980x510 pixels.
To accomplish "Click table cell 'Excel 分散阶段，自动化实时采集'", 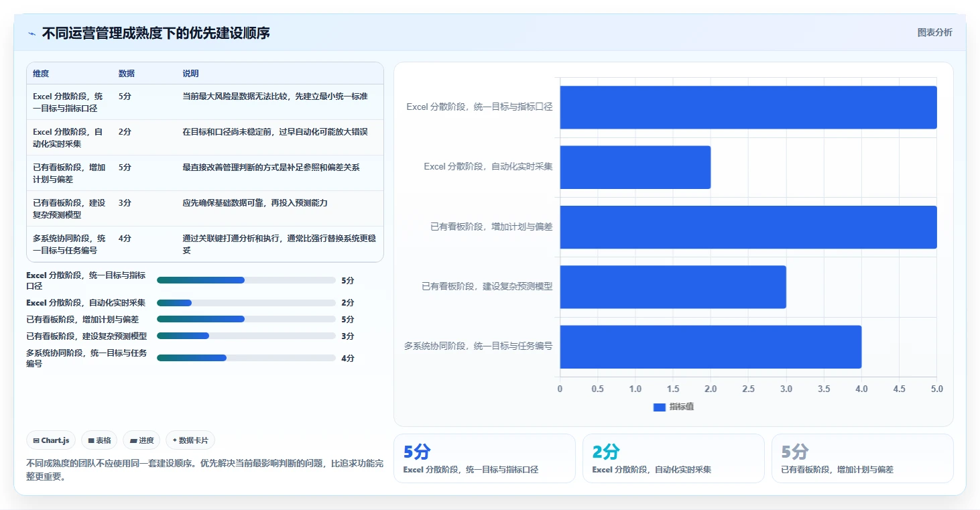I will point(69,137).
